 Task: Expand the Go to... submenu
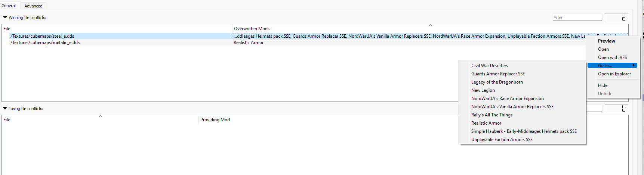click(612, 66)
